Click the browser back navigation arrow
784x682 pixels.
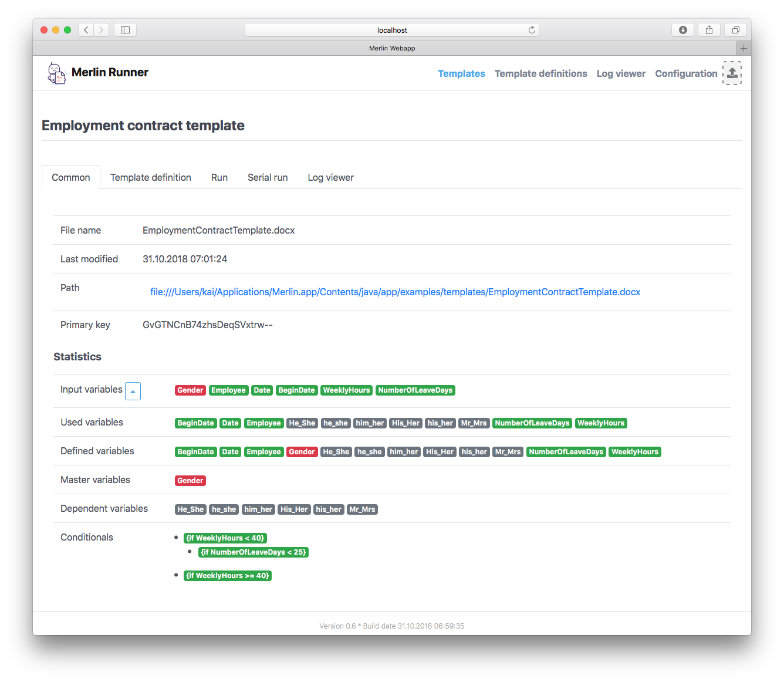(x=86, y=29)
